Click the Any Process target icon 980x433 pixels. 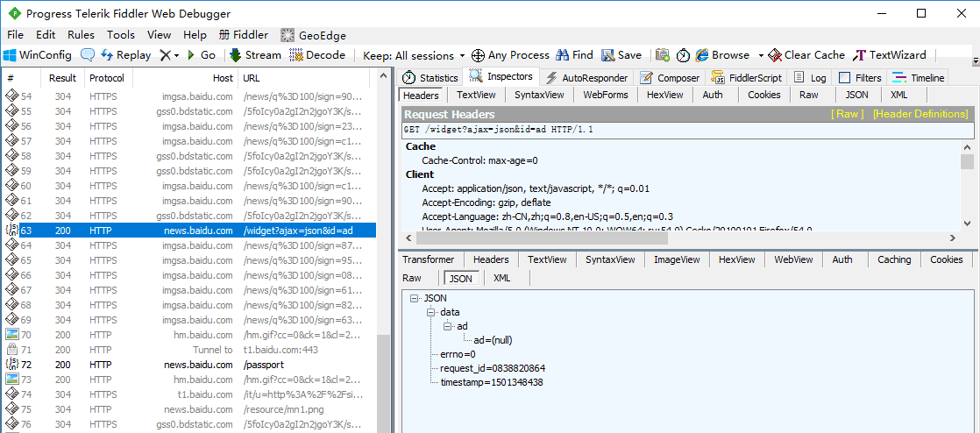point(478,55)
